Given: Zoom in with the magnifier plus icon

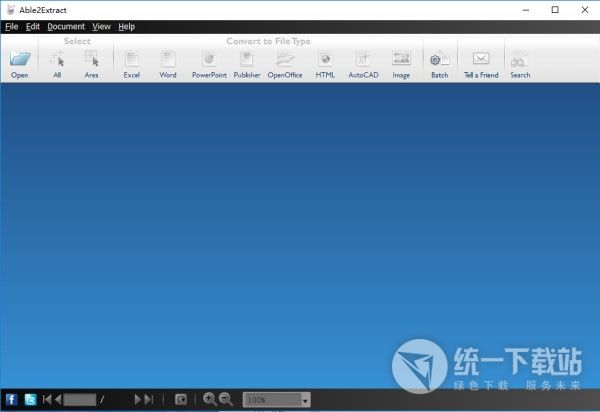Looking at the screenshot, I should [x=210, y=399].
